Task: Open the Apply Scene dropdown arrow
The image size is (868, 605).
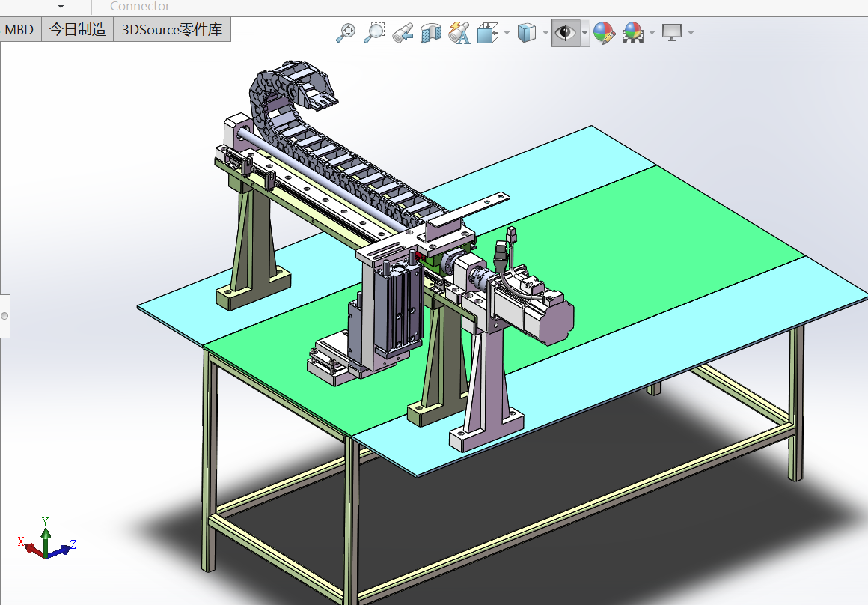Action: [652, 33]
